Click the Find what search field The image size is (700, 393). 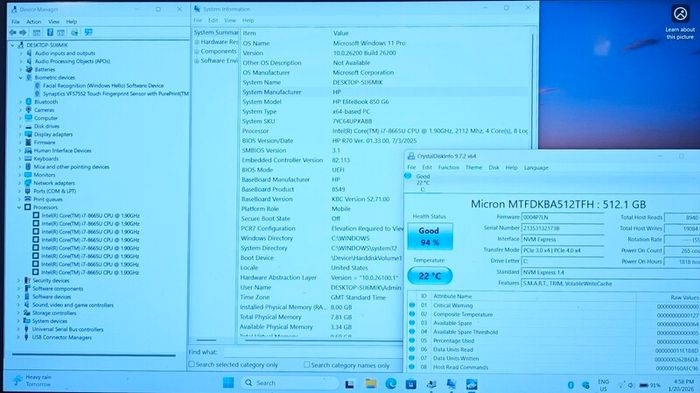312,352
